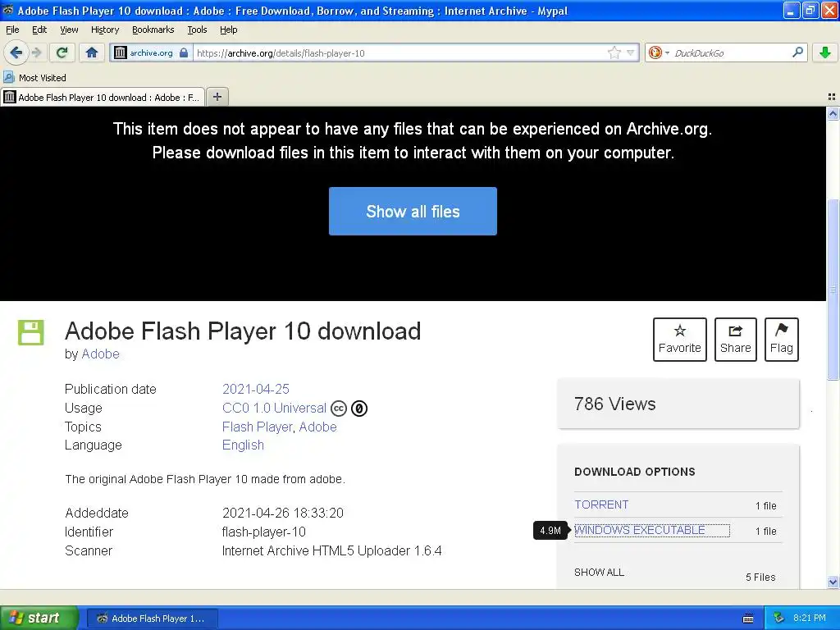The height and width of the screenshot is (630, 840).
Task: Open the Adobe topic link
Action: [x=317, y=427]
